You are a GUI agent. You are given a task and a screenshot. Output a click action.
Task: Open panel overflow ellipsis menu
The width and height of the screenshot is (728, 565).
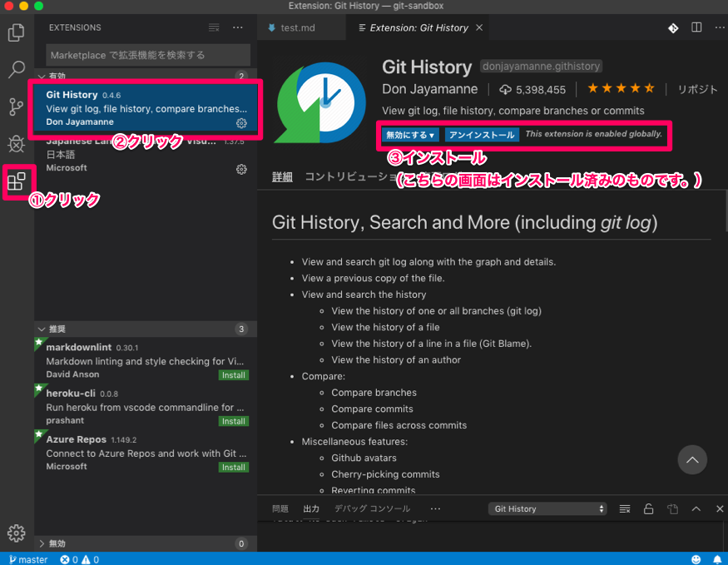435,508
